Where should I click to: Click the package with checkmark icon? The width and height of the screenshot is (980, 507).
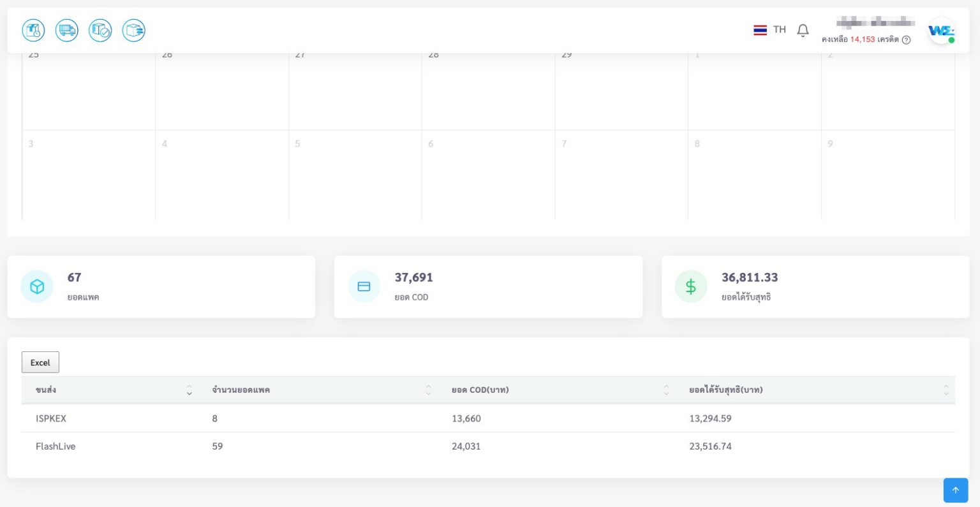point(100,30)
